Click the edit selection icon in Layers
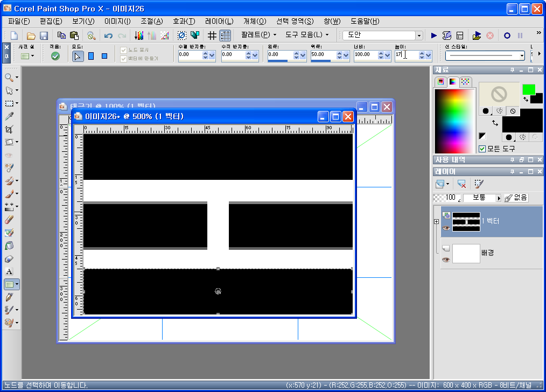This screenshot has width=546, height=392. click(x=479, y=184)
